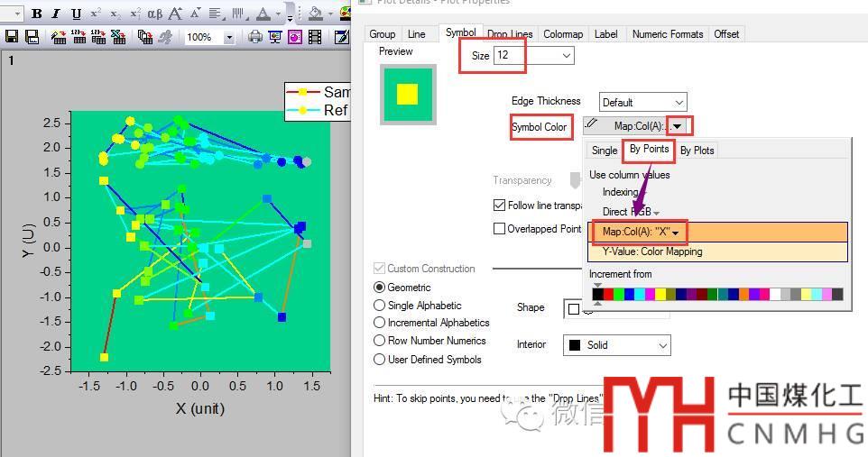Toggle italic text formatting

pyautogui.click(x=56, y=14)
